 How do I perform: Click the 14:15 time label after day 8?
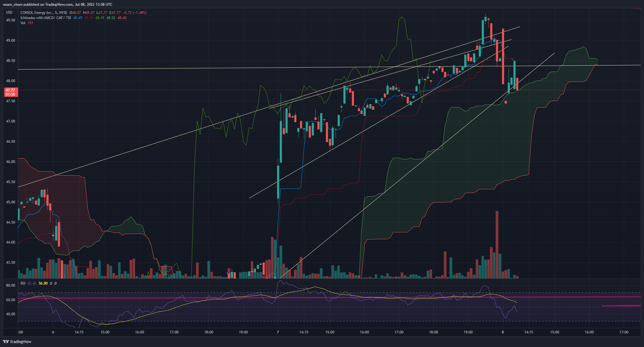tap(529, 332)
